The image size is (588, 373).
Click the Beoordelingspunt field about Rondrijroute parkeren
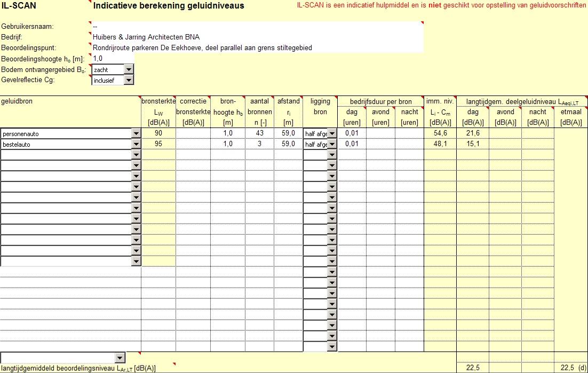256,48
